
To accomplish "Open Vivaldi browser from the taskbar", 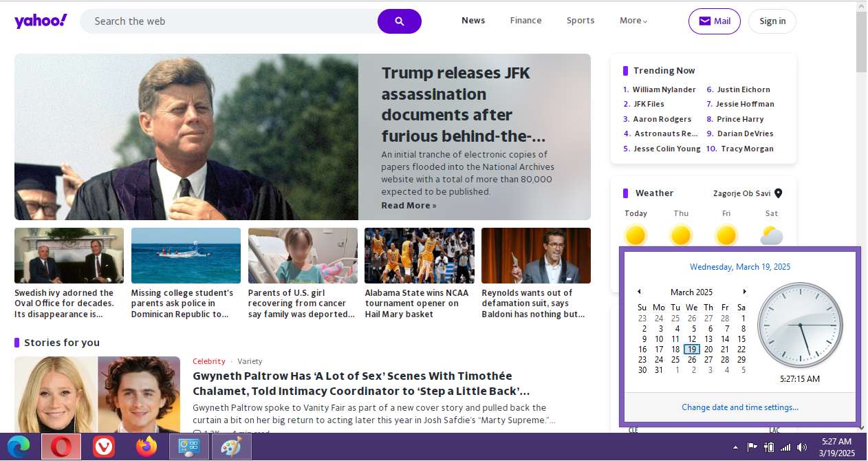I will click(x=104, y=447).
